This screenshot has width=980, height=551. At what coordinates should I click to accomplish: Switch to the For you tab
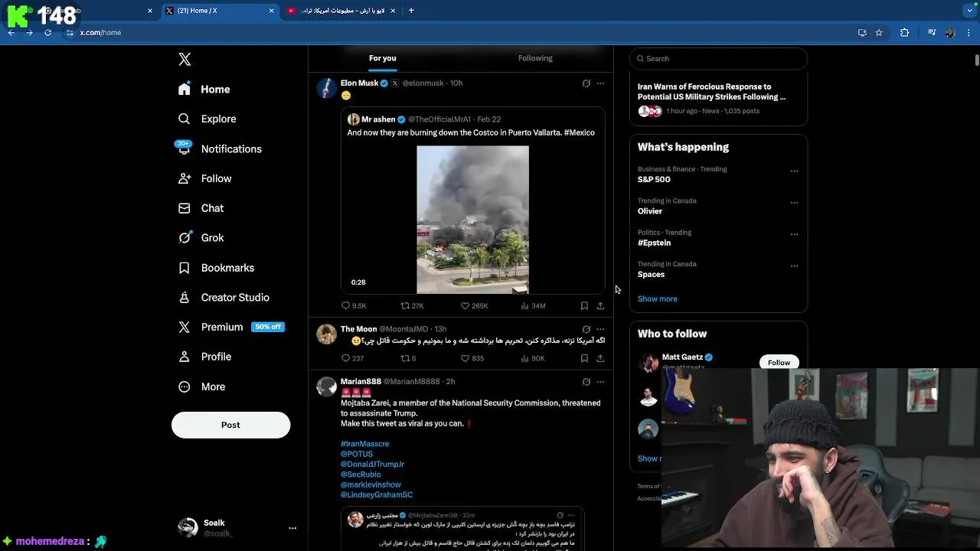(x=382, y=58)
